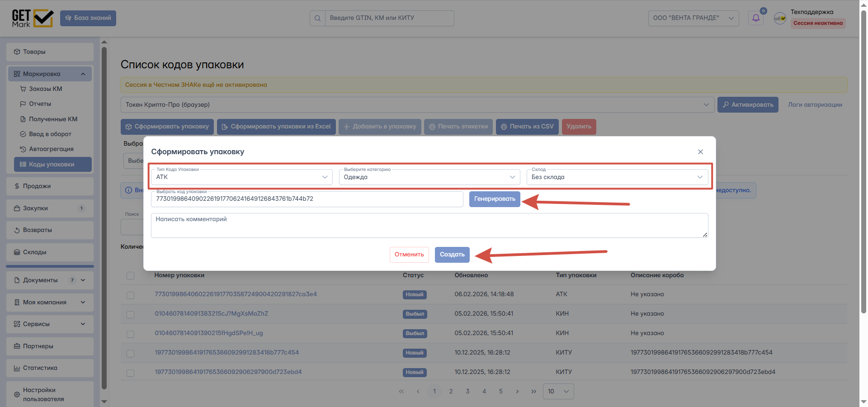Screen dimensions: 868x407
Task: Open notifications bell icon
Action: pos(756,18)
